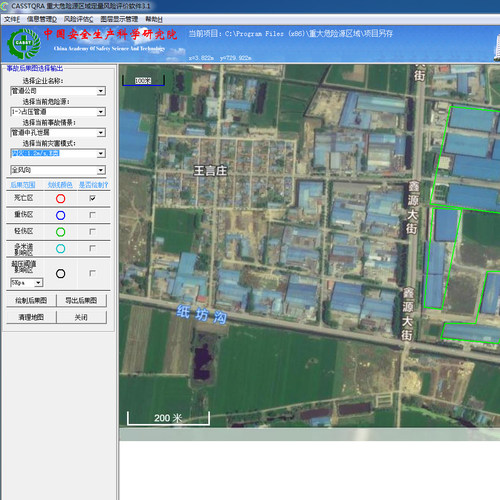Open the 图层显示管理 menu
This screenshot has height=500, width=500.
point(119,19)
